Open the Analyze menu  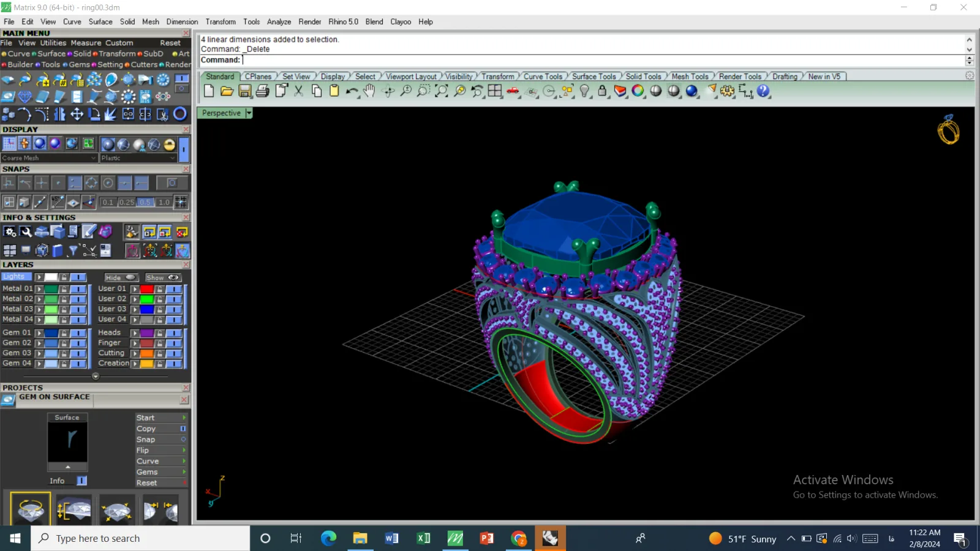pos(279,21)
